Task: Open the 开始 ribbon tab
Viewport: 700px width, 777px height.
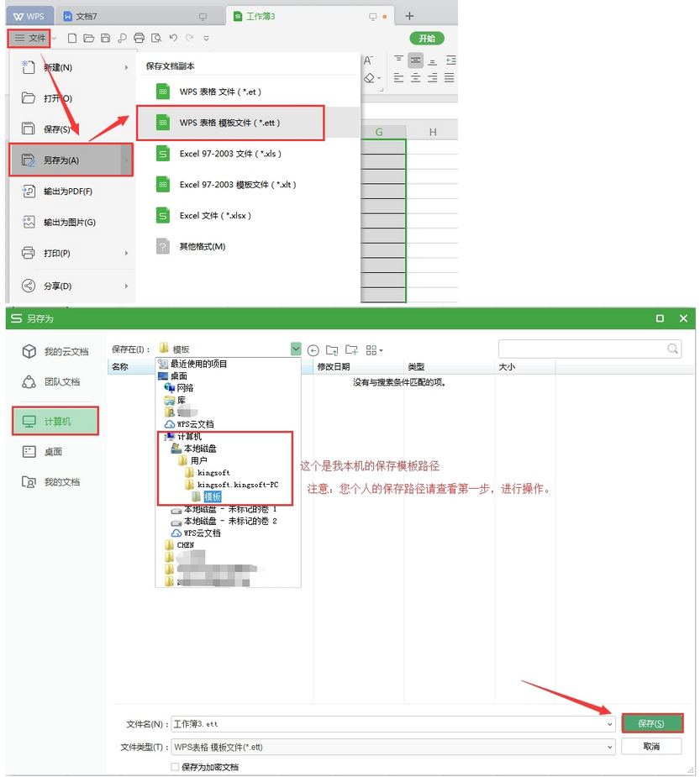Action: coord(427,38)
